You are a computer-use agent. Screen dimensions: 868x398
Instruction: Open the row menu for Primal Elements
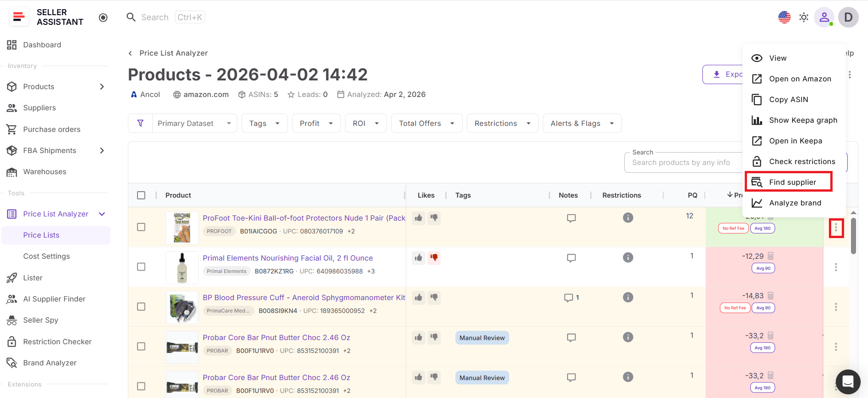pos(836,267)
